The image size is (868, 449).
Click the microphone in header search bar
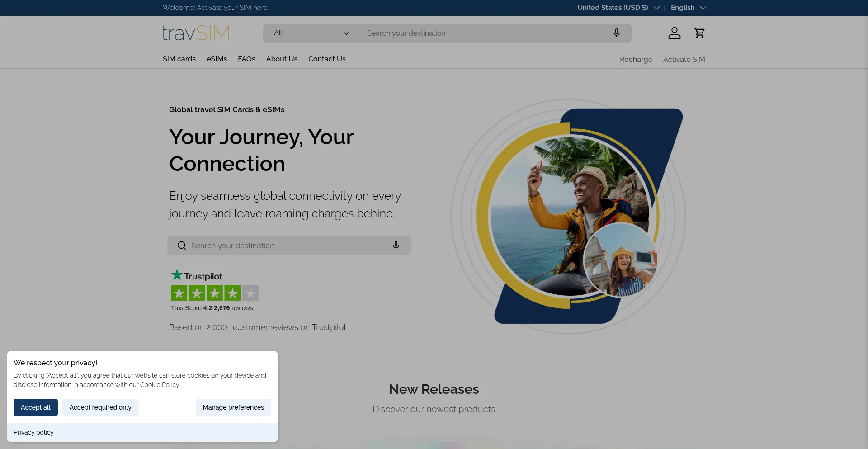tap(616, 33)
